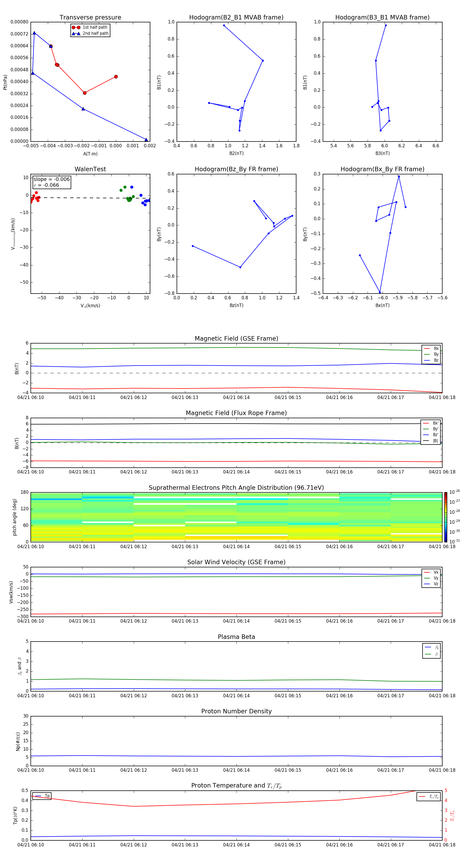Select the '|B|' entry in Flux Rope legend
This screenshot has height=868, width=473.
431,441
